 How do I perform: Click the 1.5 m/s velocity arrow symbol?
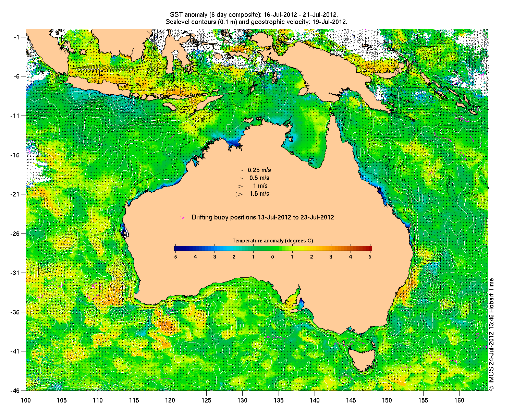click(x=240, y=194)
